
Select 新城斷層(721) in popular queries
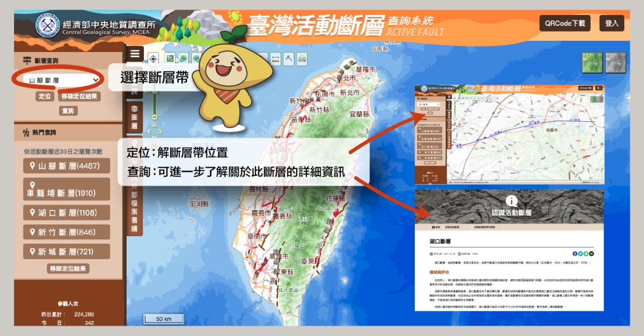(x=67, y=251)
